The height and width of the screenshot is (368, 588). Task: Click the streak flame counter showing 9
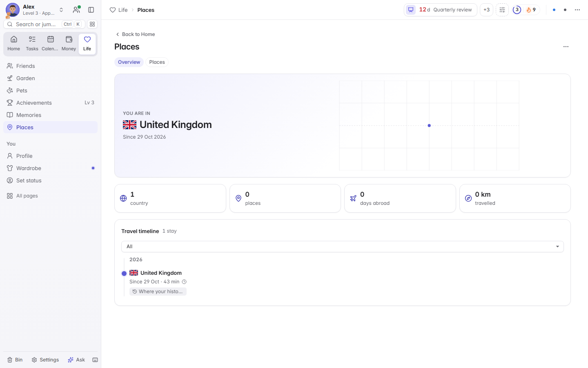pos(531,10)
